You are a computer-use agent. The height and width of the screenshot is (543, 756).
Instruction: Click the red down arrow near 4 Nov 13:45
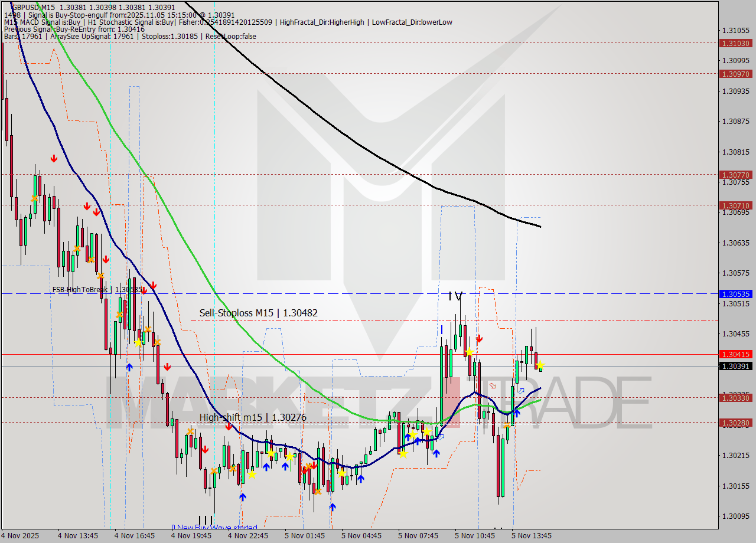(87, 207)
